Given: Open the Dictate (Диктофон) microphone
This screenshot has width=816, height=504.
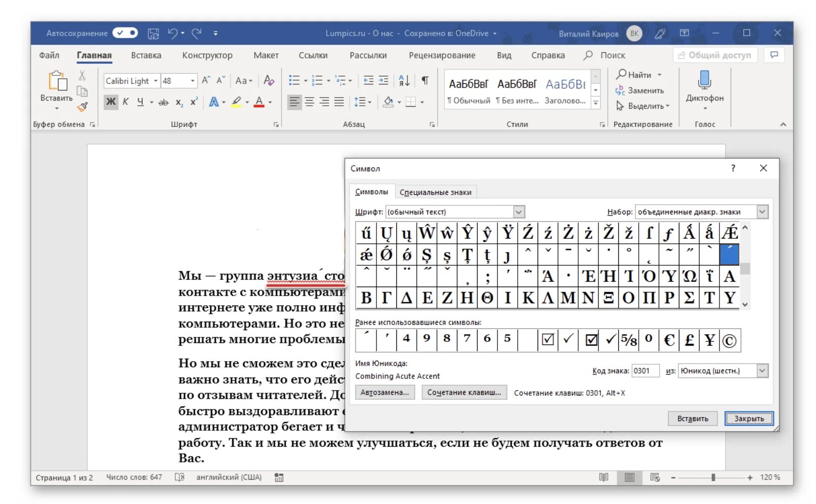Looking at the screenshot, I should 704,86.
